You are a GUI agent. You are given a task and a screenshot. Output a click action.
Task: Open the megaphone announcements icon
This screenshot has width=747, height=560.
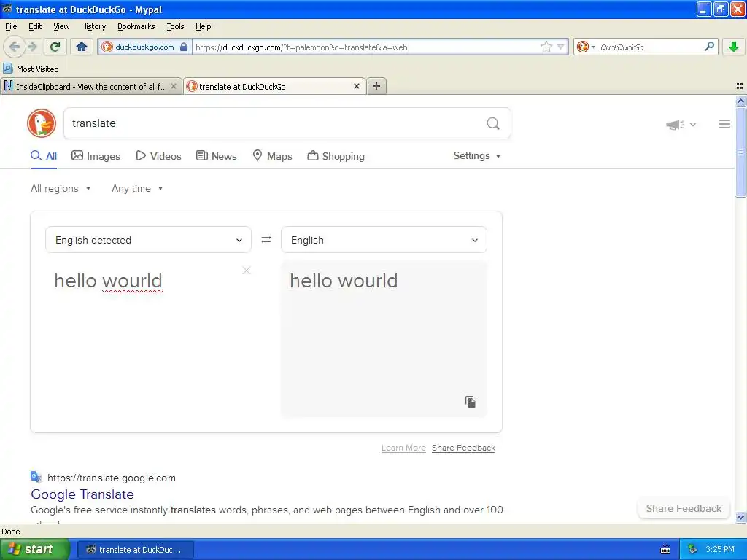pyautogui.click(x=675, y=124)
